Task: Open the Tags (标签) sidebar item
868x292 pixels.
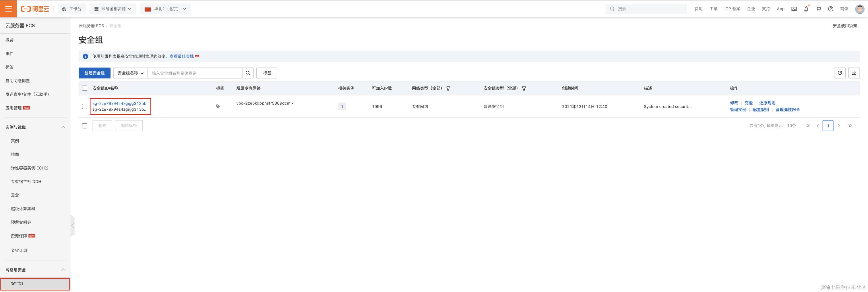Action: click(x=9, y=67)
